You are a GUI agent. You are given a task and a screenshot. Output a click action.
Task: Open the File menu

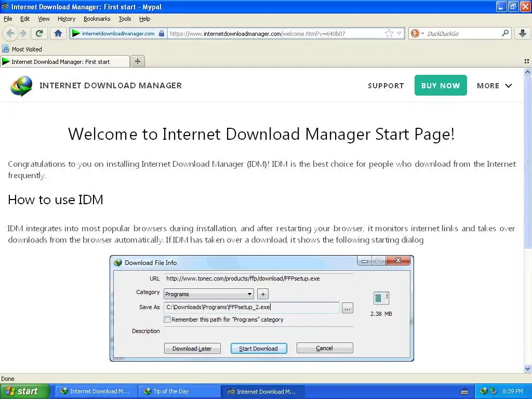(8, 19)
